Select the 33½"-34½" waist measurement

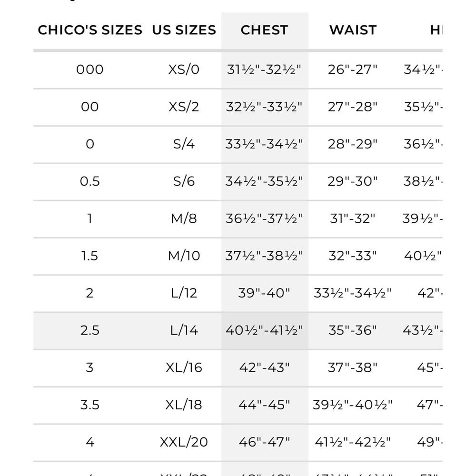point(352,293)
